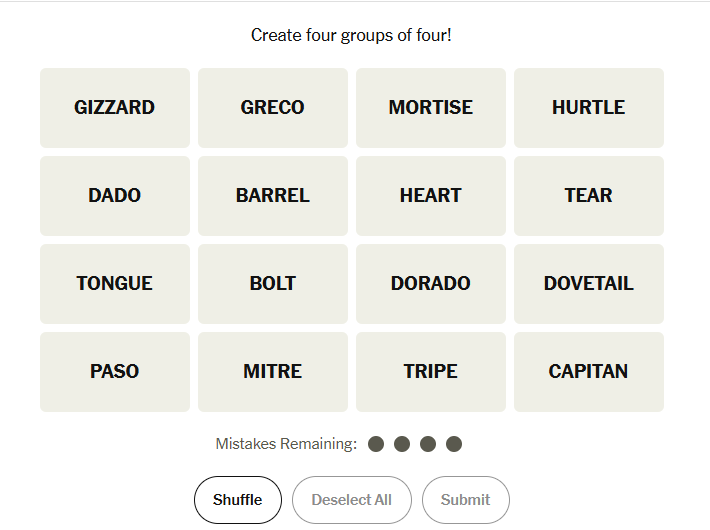Click the first mistakes remaining dot
This screenshot has width=710, height=530.
(x=376, y=444)
